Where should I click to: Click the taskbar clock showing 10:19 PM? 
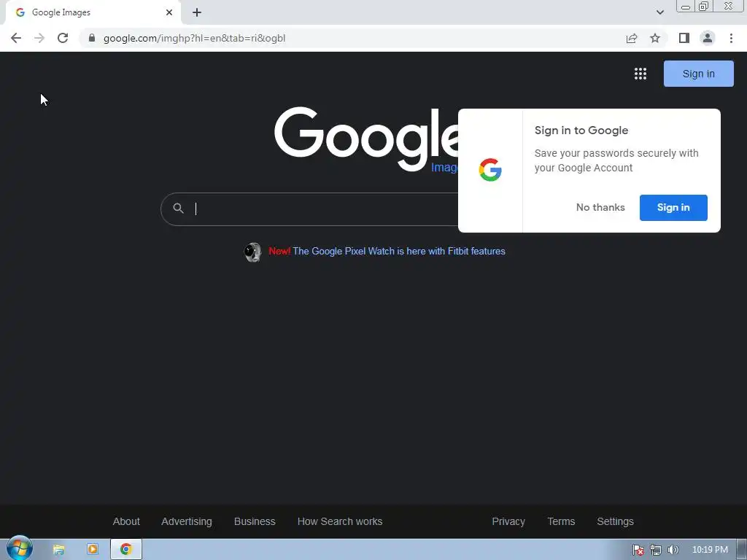[710, 550]
